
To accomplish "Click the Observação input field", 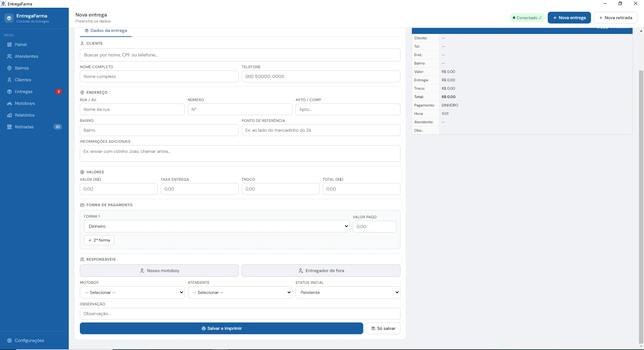I will pyautogui.click(x=240, y=314).
